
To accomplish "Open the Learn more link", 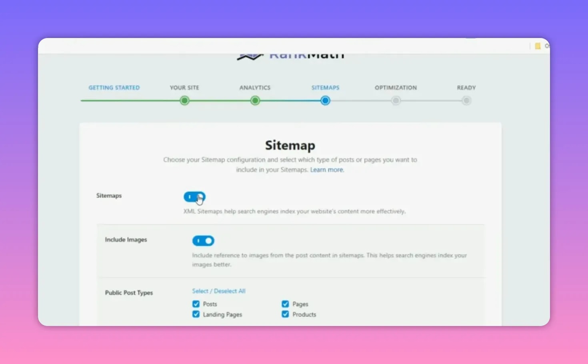I will (x=326, y=170).
